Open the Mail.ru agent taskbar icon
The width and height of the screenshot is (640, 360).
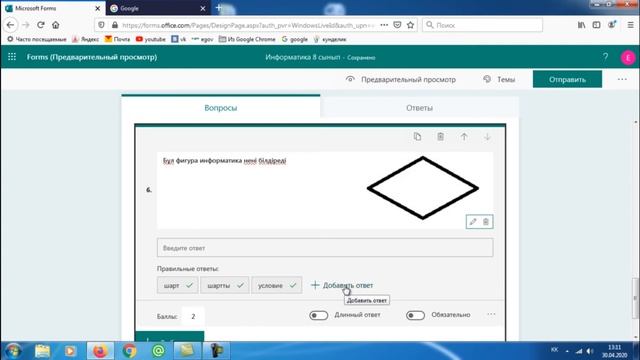158,351
